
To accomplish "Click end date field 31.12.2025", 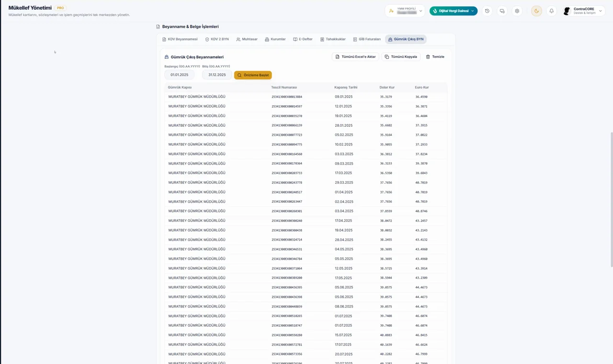I will [x=217, y=75].
